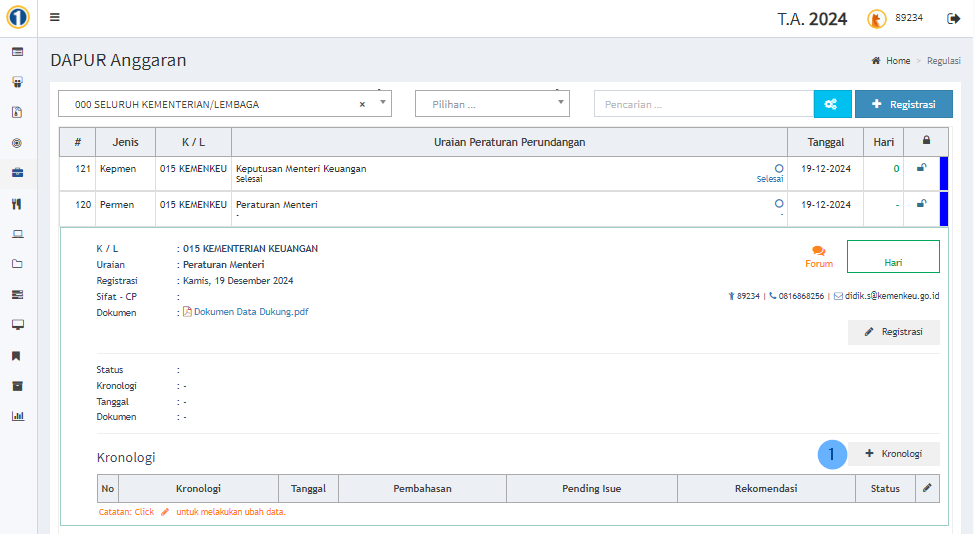
Task: Click the pencil icon in Kronologi table header
Action: click(x=927, y=488)
